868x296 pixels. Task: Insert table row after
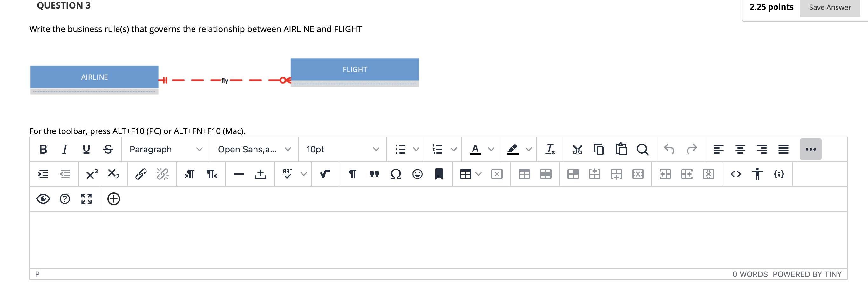(616, 174)
